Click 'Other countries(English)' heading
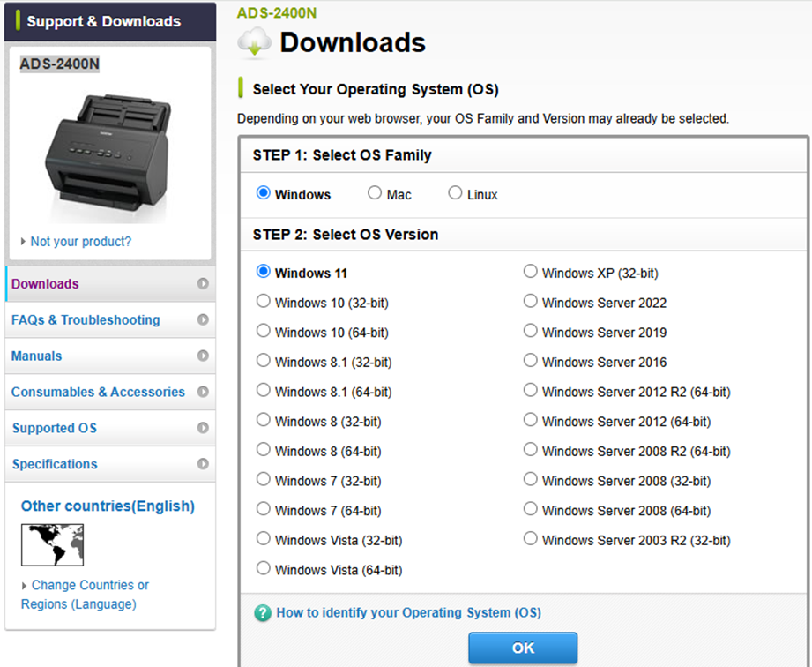Viewport: 812px width, 667px height. pos(108,506)
